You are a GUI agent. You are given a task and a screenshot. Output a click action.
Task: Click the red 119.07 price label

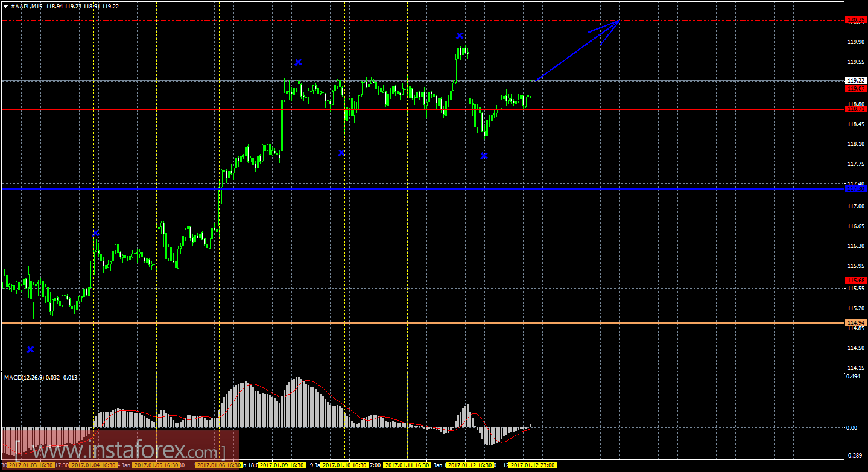(x=856, y=88)
